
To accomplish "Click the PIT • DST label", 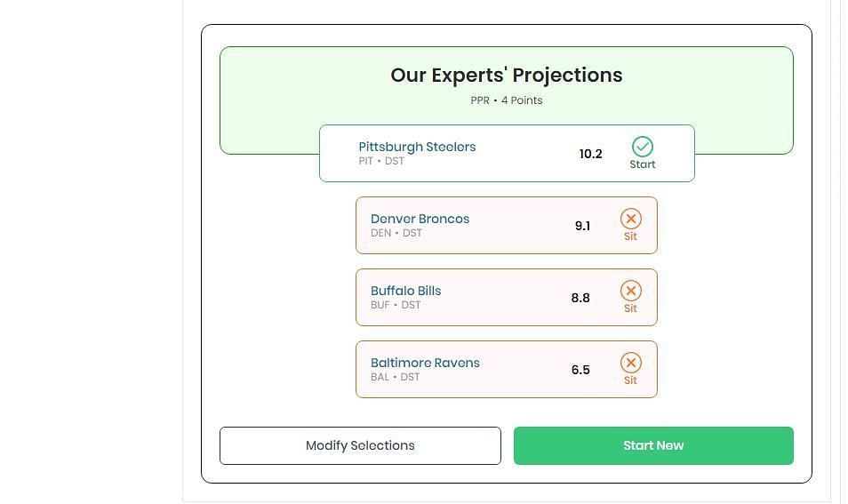I will click(x=381, y=161).
